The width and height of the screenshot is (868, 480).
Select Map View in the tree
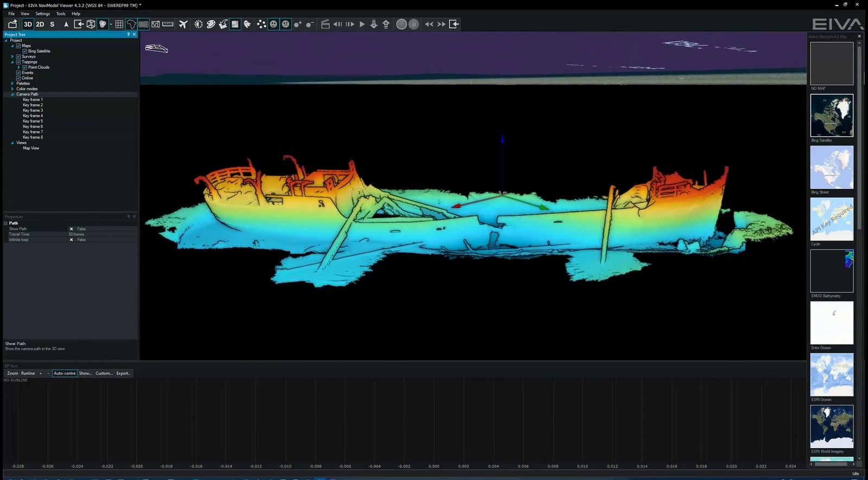[31, 148]
